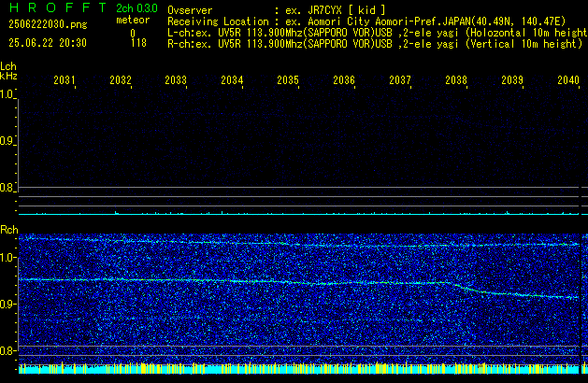Screen dimensions: 588x383
Task: Click the 2033 time marker
Action: pyautogui.click(x=176, y=80)
